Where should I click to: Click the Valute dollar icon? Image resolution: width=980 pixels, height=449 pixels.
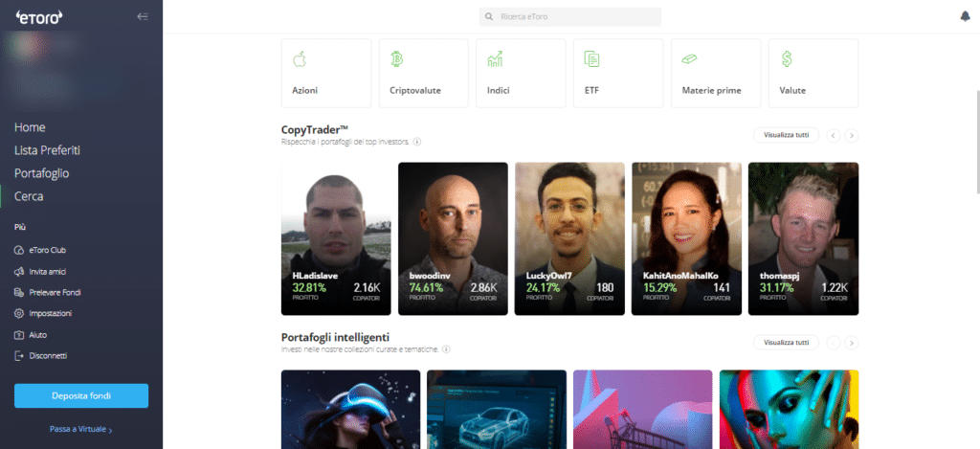tap(787, 59)
